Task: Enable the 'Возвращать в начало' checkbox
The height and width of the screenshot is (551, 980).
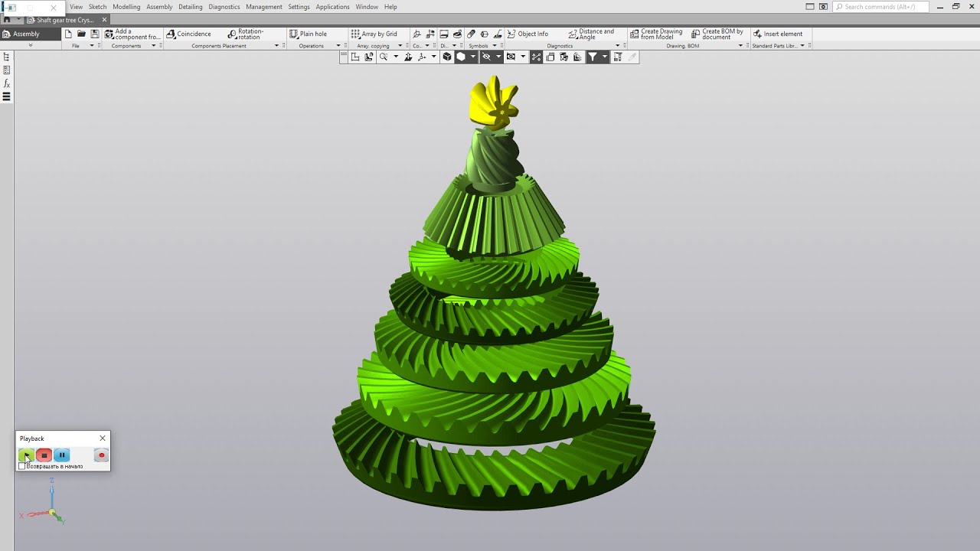Action: [x=22, y=466]
